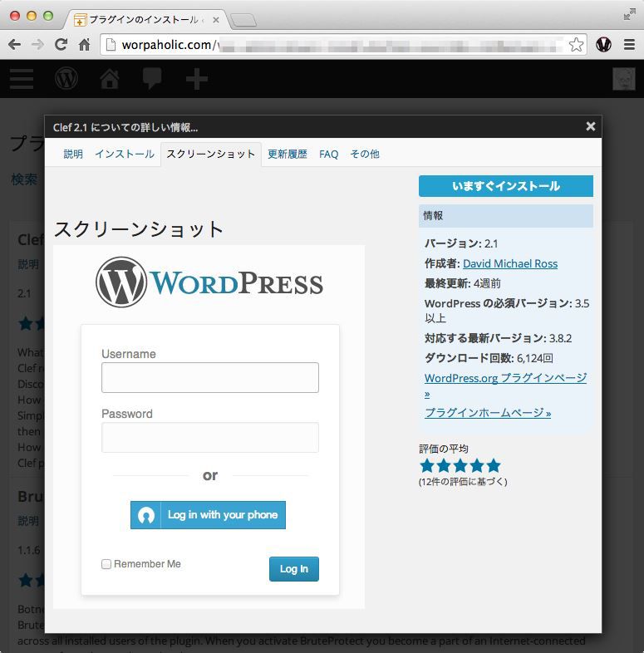
Task: Open the 更新履歴 tab
Action: [287, 154]
